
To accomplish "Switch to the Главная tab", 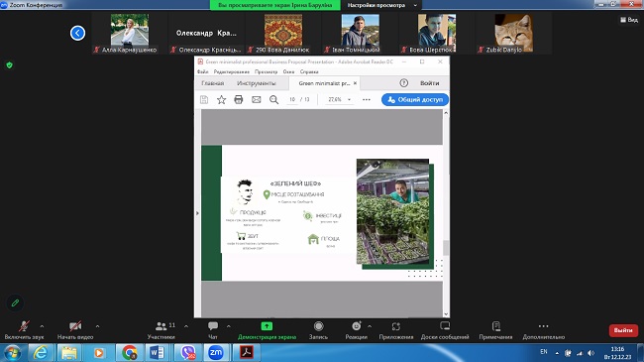I will (x=213, y=83).
